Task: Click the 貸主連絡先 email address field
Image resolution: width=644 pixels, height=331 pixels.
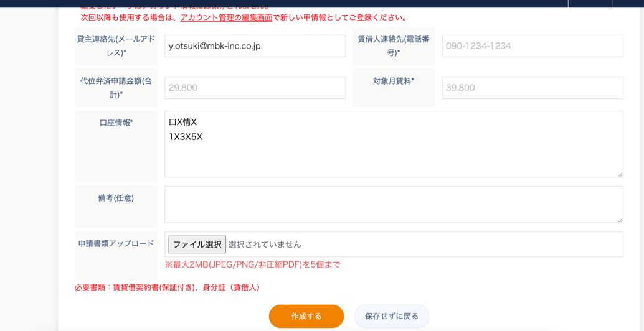Action: click(255, 46)
